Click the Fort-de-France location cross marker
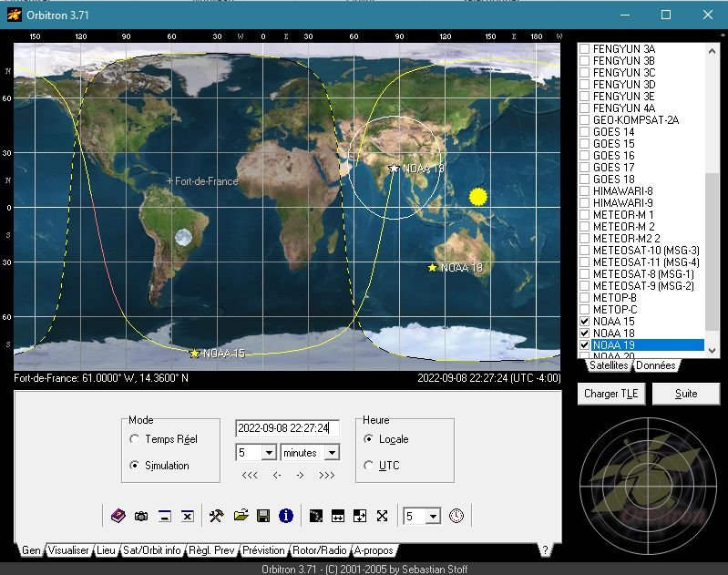The width and height of the screenshot is (728, 575). (170, 180)
